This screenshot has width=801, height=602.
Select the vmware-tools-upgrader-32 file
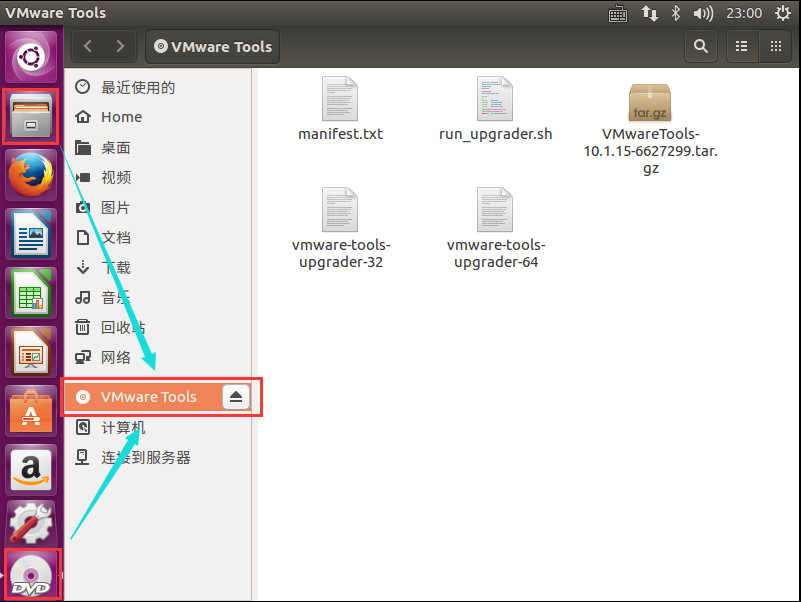pyautogui.click(x=340, y=228)
